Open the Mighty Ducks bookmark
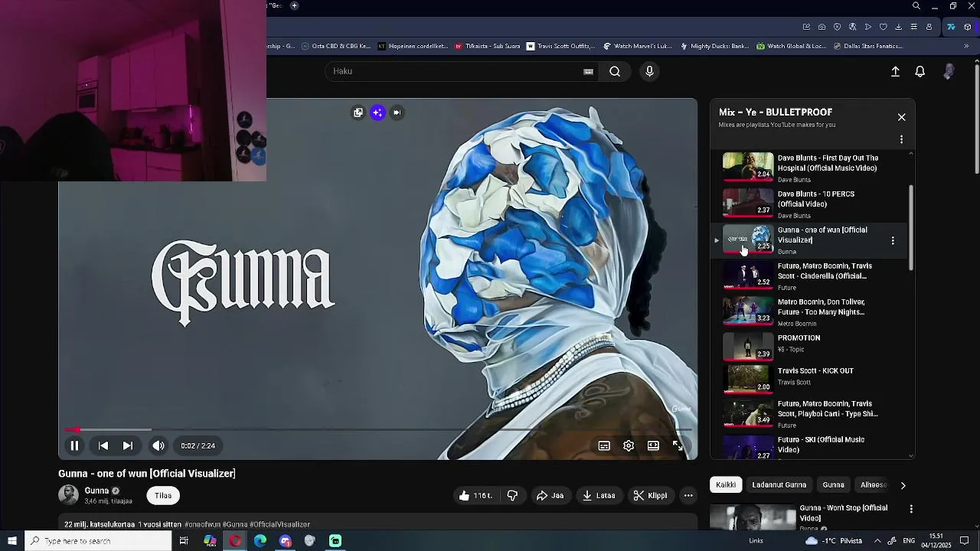 [x=714, y=46]
